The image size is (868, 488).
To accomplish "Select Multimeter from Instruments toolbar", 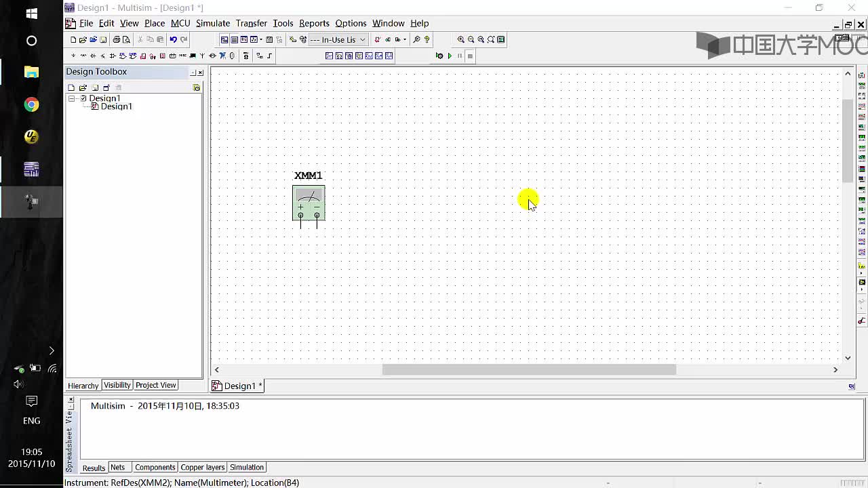I will 862,75.
